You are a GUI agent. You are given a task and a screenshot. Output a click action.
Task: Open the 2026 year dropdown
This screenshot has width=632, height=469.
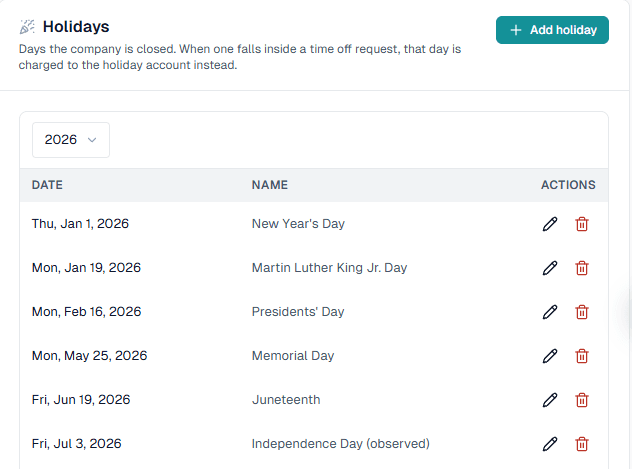tap(71, 140)
